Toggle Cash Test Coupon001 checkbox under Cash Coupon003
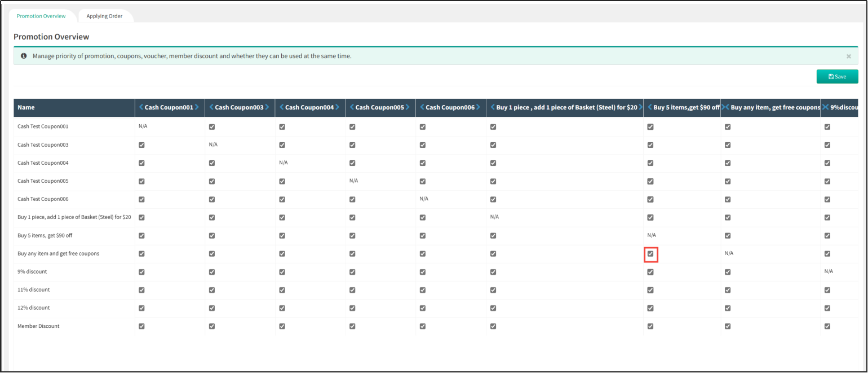The height and width of the screenshot is (373, 868). pos(212,127)
